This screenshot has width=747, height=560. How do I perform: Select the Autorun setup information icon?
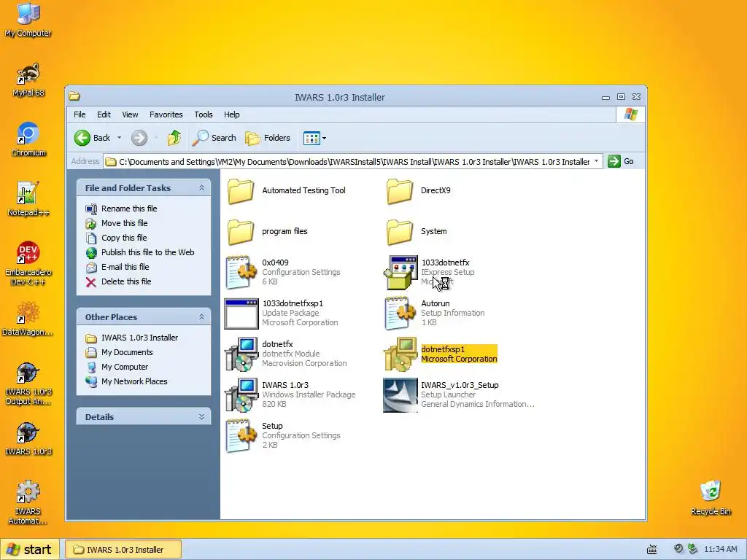400,314
